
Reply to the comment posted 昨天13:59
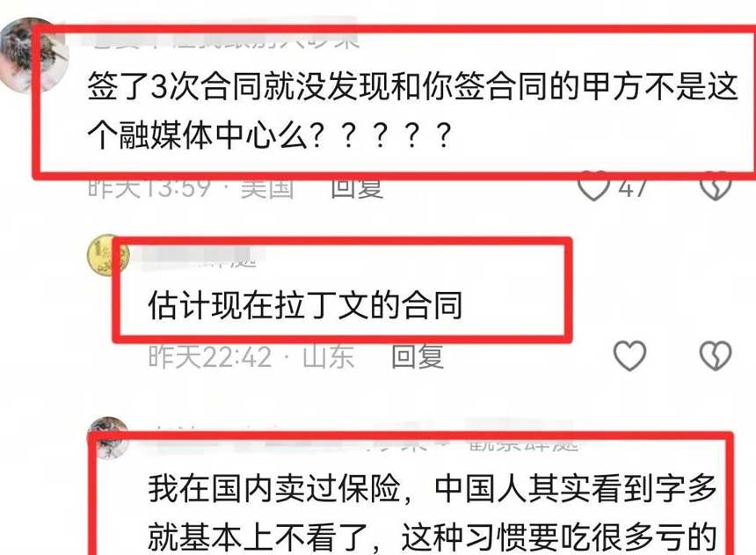click(x=357, y=187)
